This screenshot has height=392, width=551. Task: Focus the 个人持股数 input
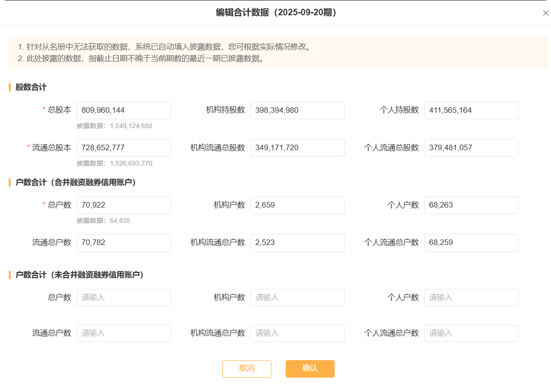point(471,110)
